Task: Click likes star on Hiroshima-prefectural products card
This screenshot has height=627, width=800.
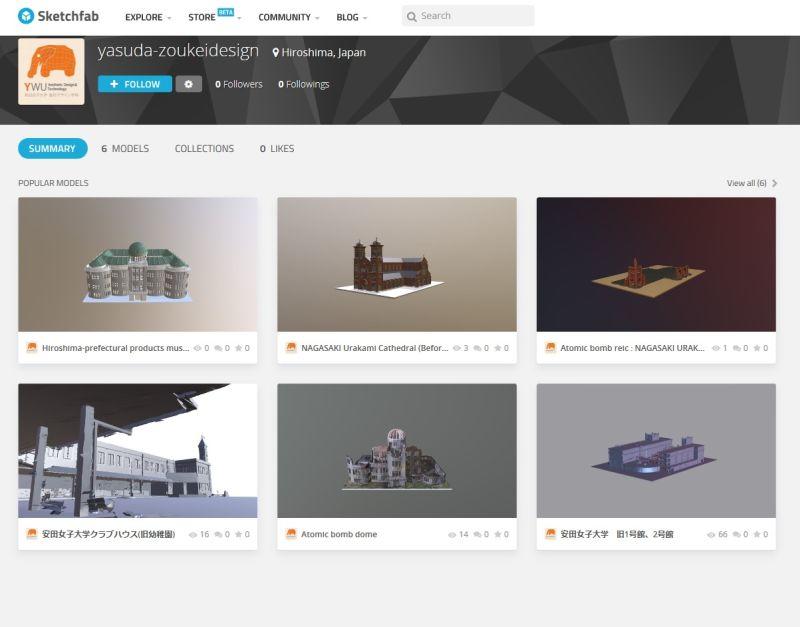Action: 238,348
